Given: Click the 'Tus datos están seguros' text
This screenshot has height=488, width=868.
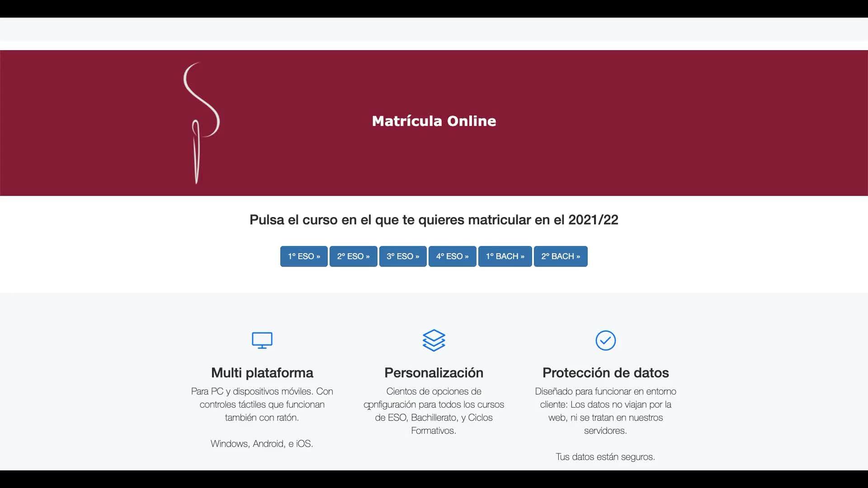Looking at the screenshot, I should (x=605, y=457).
